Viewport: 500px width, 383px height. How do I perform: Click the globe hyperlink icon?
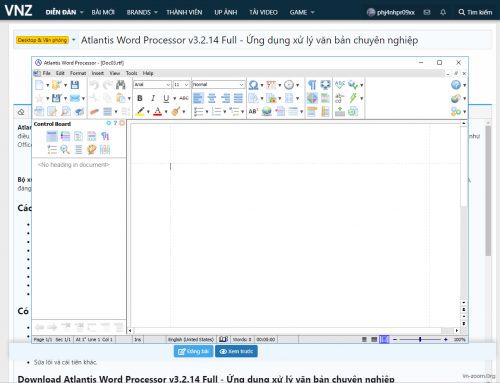267,111
